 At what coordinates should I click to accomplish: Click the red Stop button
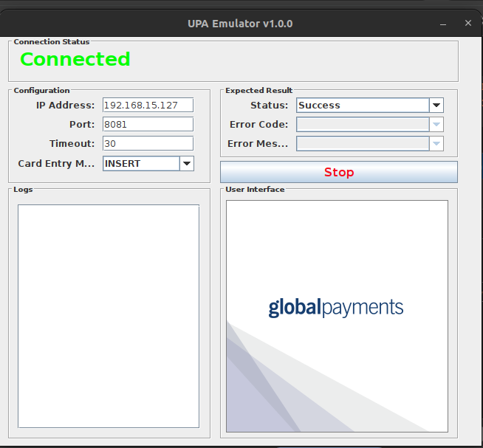click(x=339, y=172)
